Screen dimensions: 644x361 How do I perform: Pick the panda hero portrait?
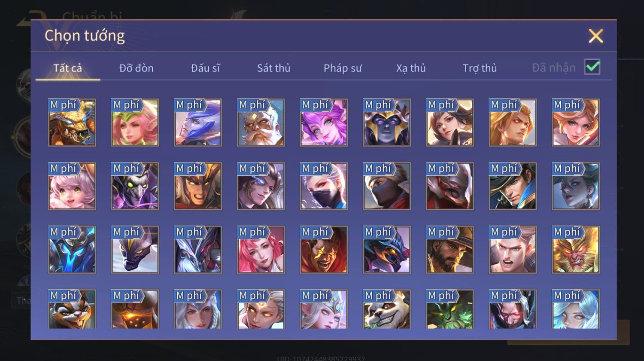[x=386, y=309]
